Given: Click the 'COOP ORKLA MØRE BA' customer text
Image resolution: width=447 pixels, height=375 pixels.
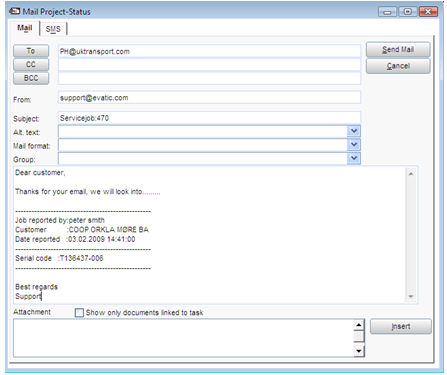Looking at the screenshot, I should (108, 230).
